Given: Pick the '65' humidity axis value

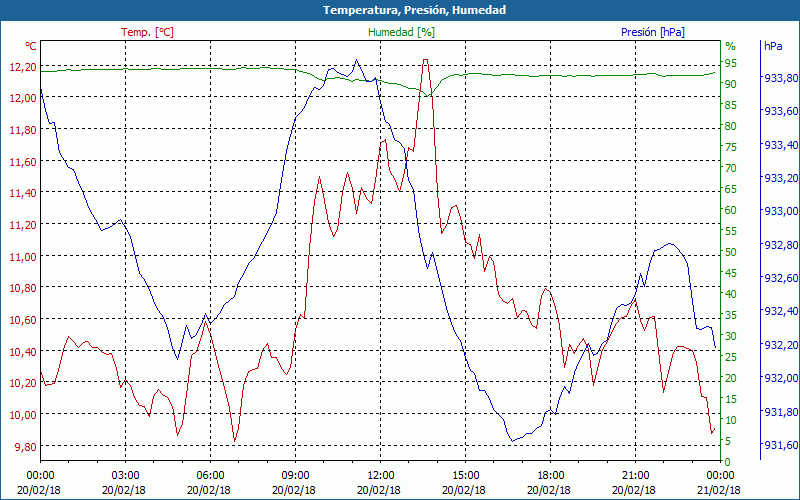Looking at the screenshot, I should (731, 189).
